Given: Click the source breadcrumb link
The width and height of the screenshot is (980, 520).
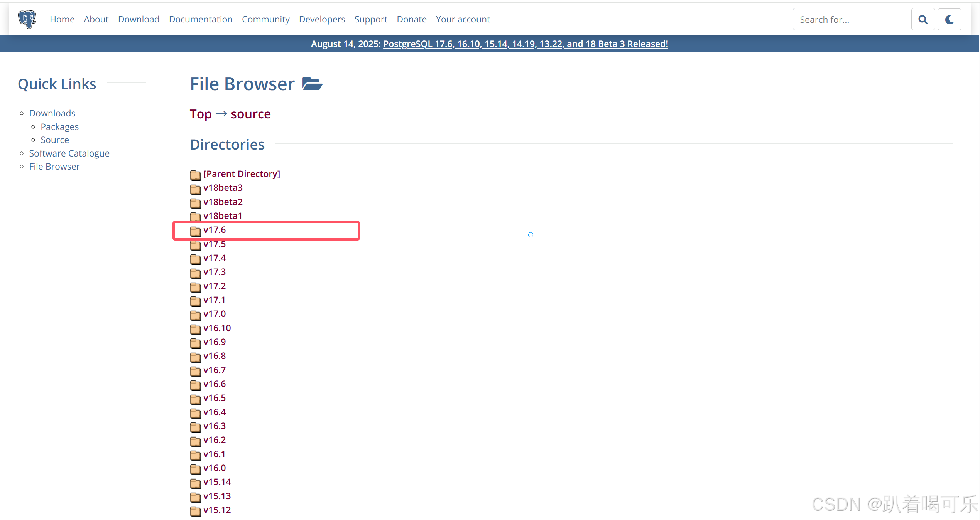Looking at the screenshot, I should (251, 114).
